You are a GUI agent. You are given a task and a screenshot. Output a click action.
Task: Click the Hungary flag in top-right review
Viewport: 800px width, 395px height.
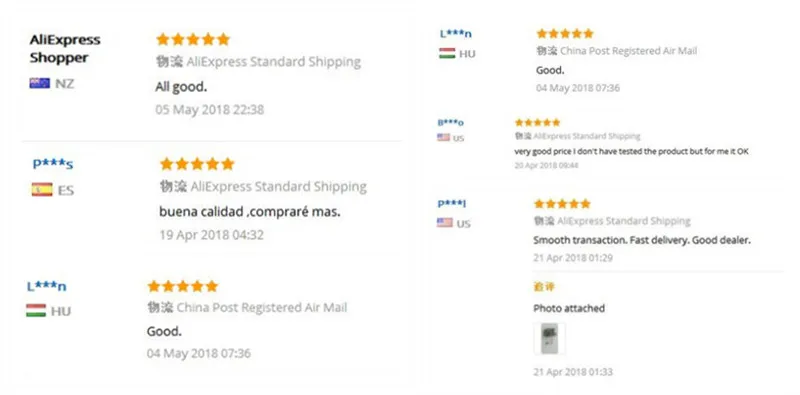coord(447,53)
